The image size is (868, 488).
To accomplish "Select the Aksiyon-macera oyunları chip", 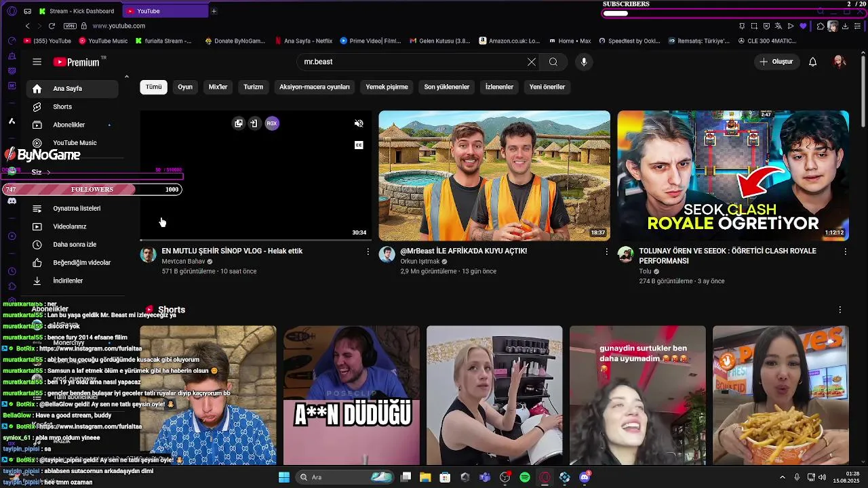I will (315, 87).
